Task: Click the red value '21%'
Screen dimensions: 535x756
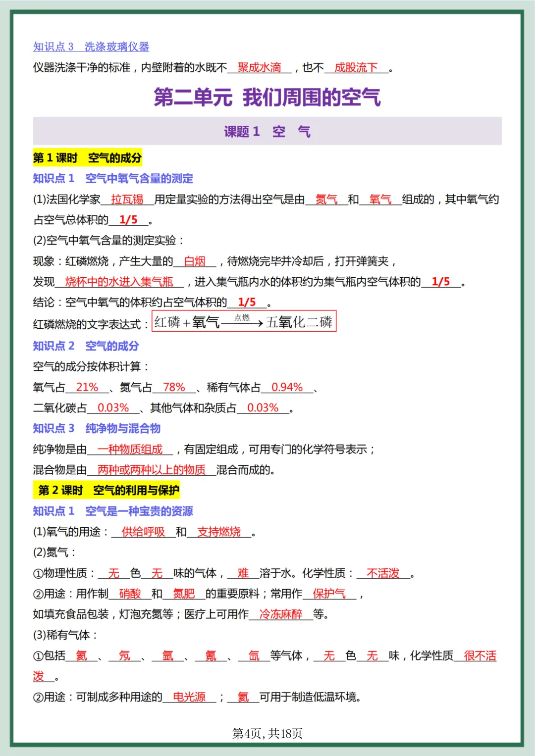Action: click(87, 387)
